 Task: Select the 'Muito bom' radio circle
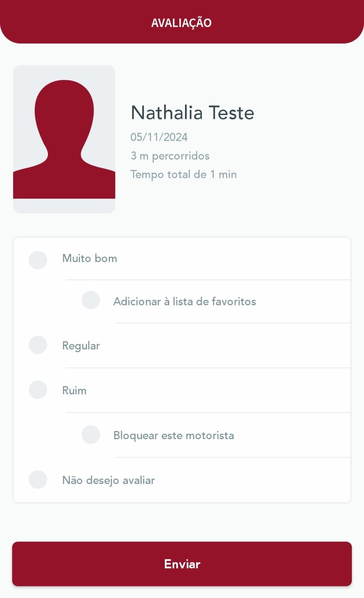pyautogui.click(x=38, y=260)
